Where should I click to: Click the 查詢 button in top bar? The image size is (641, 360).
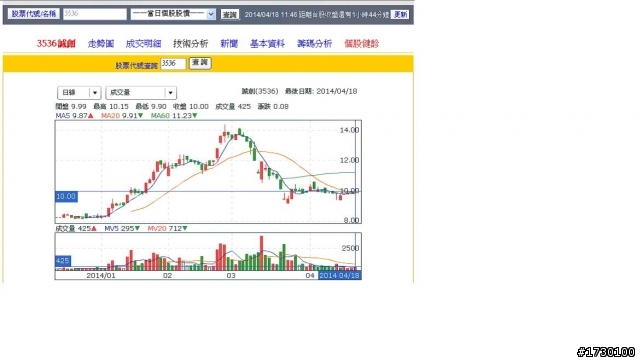click(x=230, y=14)
